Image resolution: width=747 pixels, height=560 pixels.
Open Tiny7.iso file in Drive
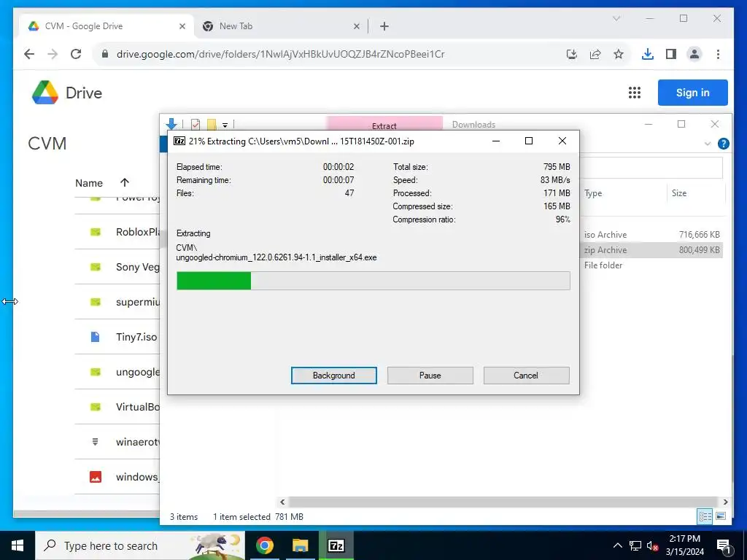[x=136, y=337]
